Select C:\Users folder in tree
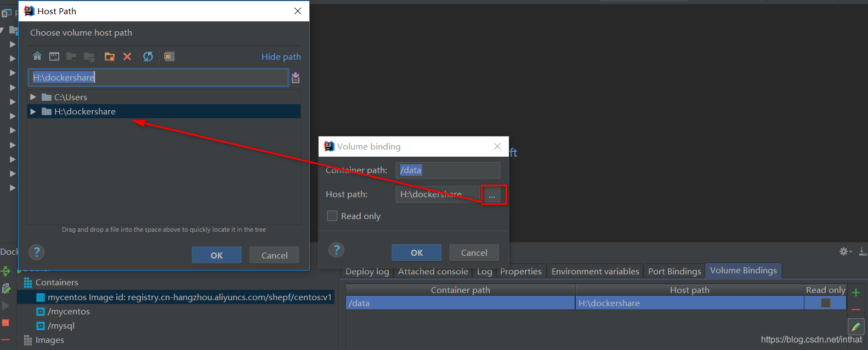Screen dimensions: 868x350 (x=71, y=97)
